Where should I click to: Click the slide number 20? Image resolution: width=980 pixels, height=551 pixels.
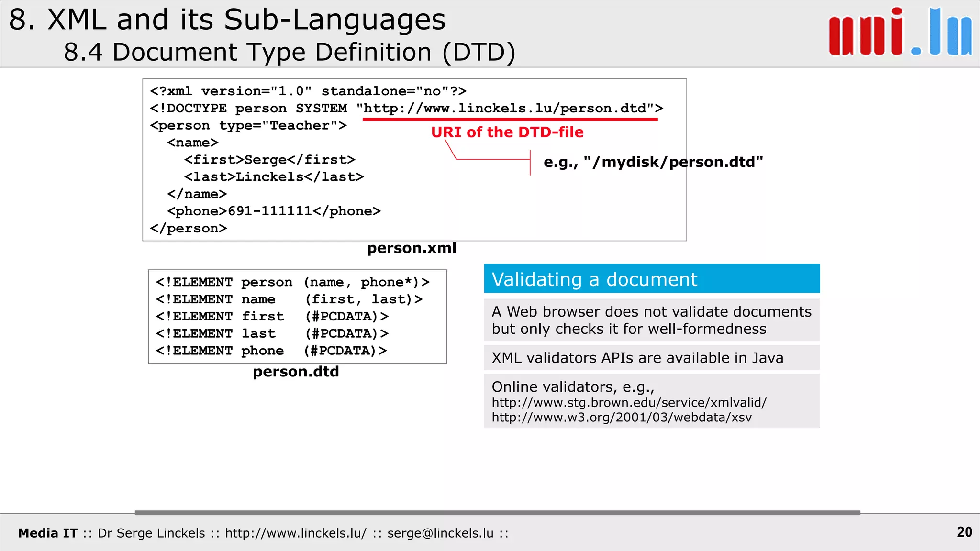coord(964,532)
